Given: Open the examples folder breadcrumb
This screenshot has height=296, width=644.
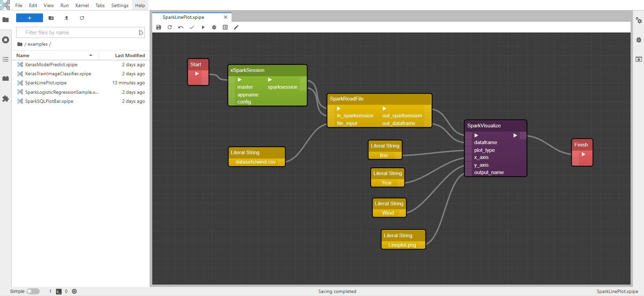Looking at the screenshot, I should pyautogui.click(x=38, y=44).
